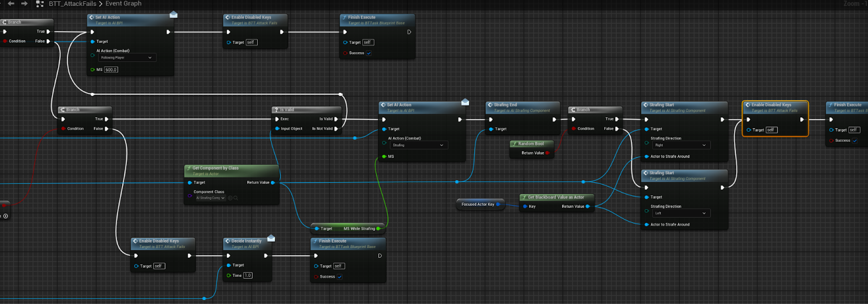This screenshot has width=868, height=304.
Task: Click the "AI Action (Combat)" label above Following Player
Action: pos(113,51)
